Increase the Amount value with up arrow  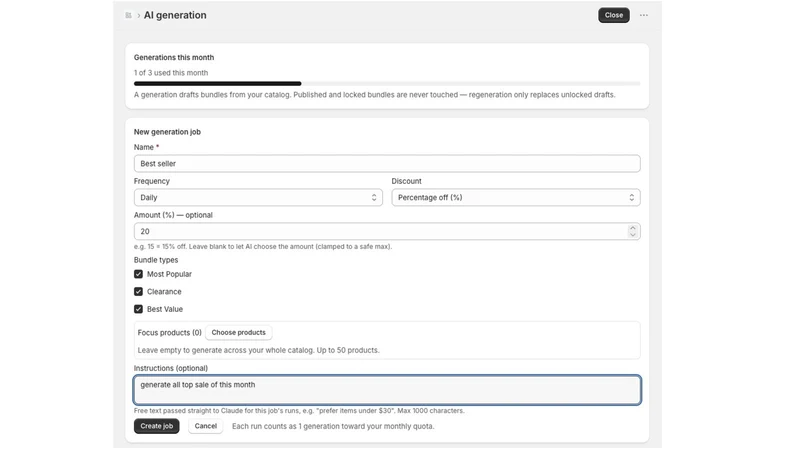click(633, 228)
